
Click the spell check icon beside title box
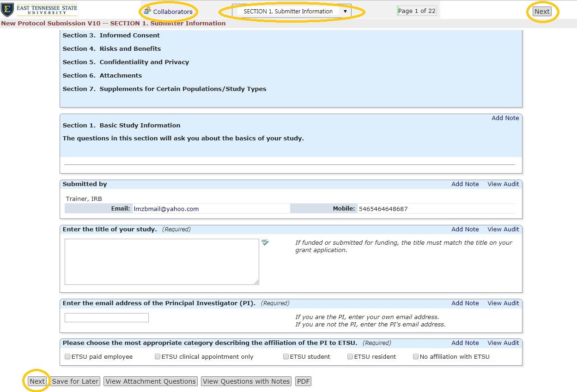[x=265, y=242]
